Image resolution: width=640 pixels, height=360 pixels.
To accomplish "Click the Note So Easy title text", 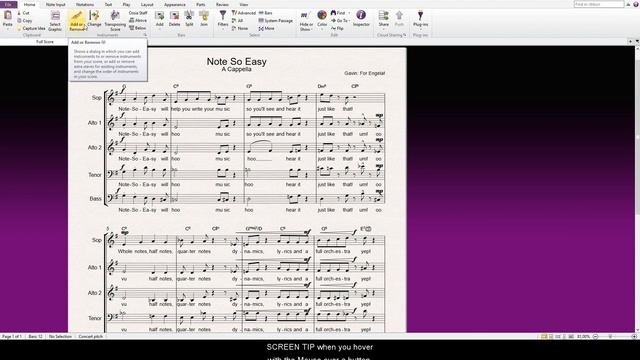I will pos(236,61).
